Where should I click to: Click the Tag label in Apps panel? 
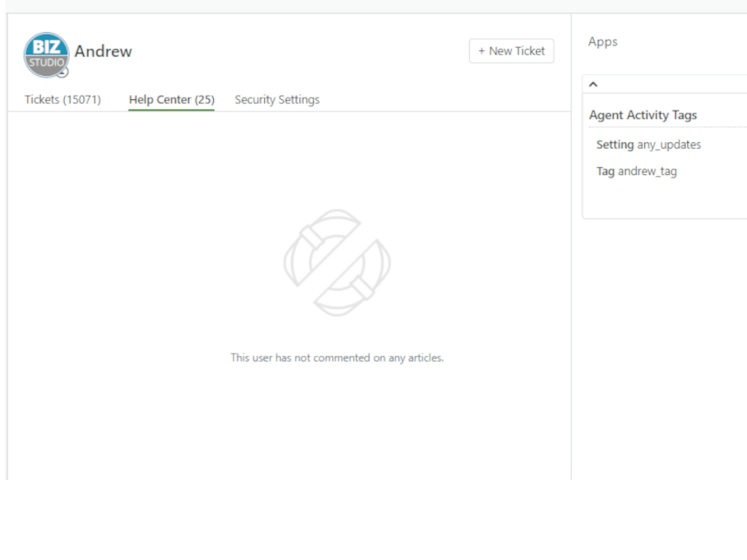pyautogui.click(x=605, y=172)
